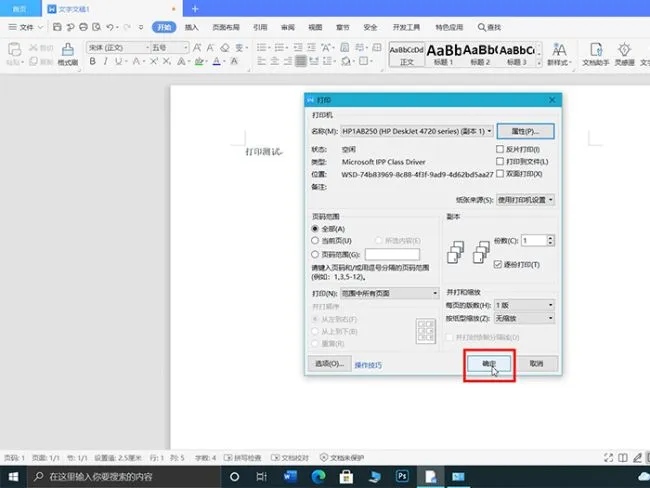Open the font size dropdown 五号
The height and width of the screenshot is (488, 650).
click(186, 48)
